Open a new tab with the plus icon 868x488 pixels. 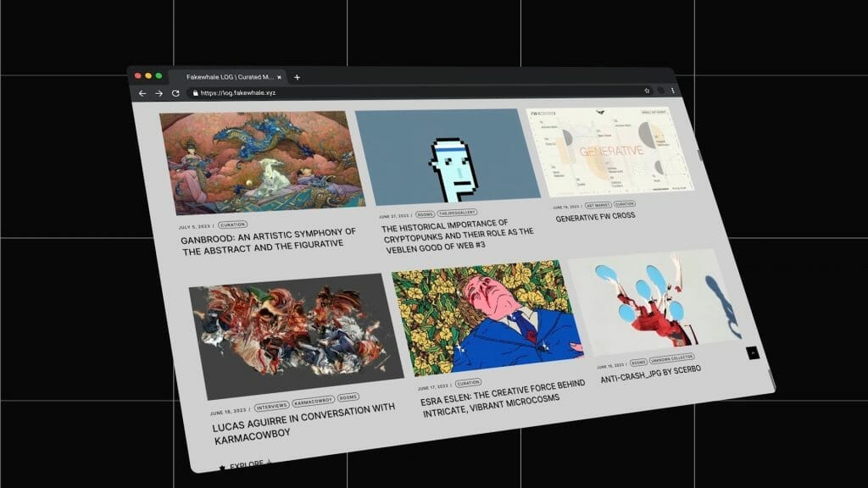pos(297,77)
